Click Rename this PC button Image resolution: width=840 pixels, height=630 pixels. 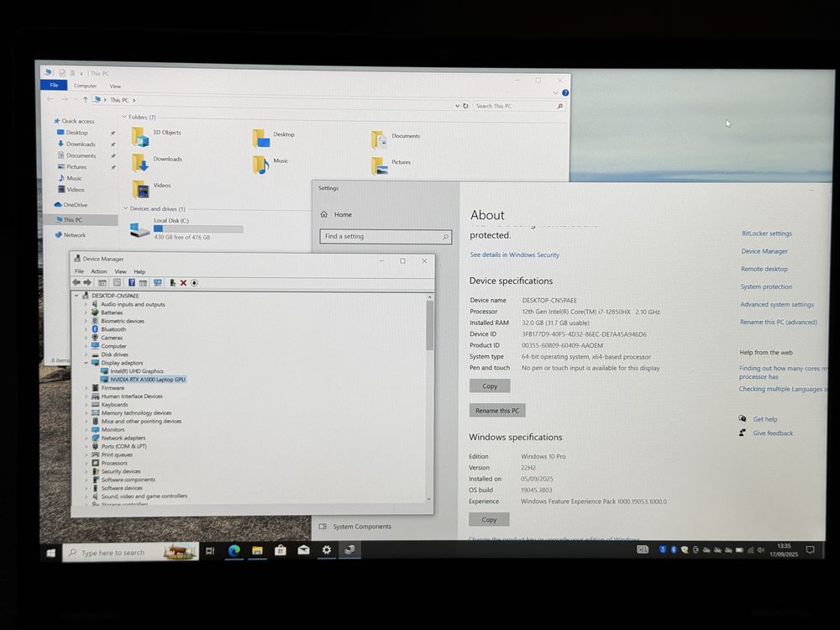(x=497, y=411)
